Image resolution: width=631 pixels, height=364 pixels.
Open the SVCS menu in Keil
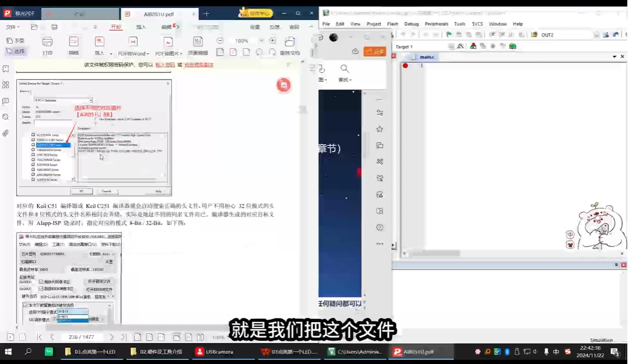477,24
